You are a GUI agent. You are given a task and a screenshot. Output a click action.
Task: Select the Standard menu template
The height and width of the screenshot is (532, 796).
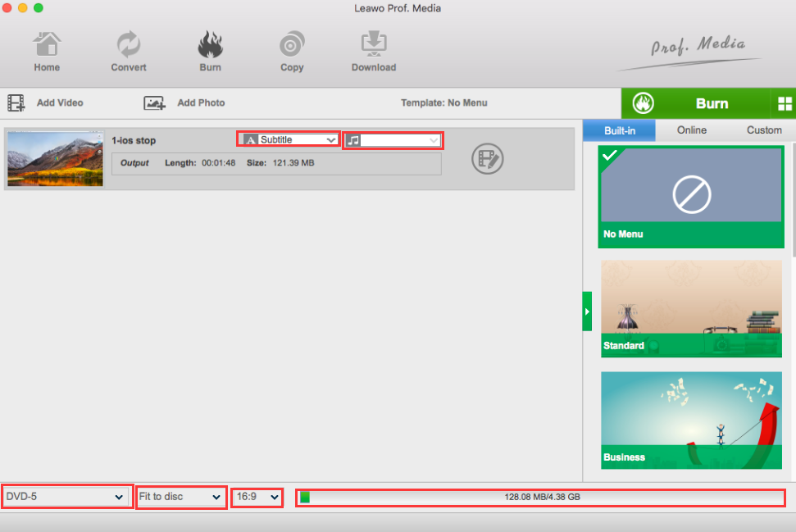[x=691, y=309]
